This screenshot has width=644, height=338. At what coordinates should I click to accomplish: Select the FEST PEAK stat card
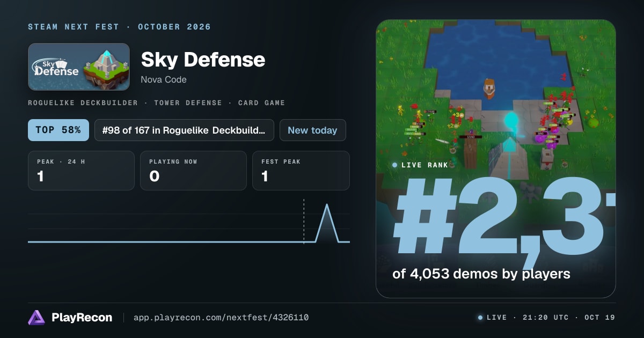[301, 171]
